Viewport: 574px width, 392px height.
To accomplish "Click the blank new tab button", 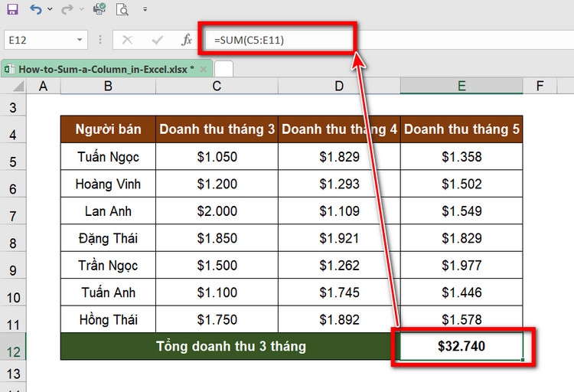I will [223, 69].
